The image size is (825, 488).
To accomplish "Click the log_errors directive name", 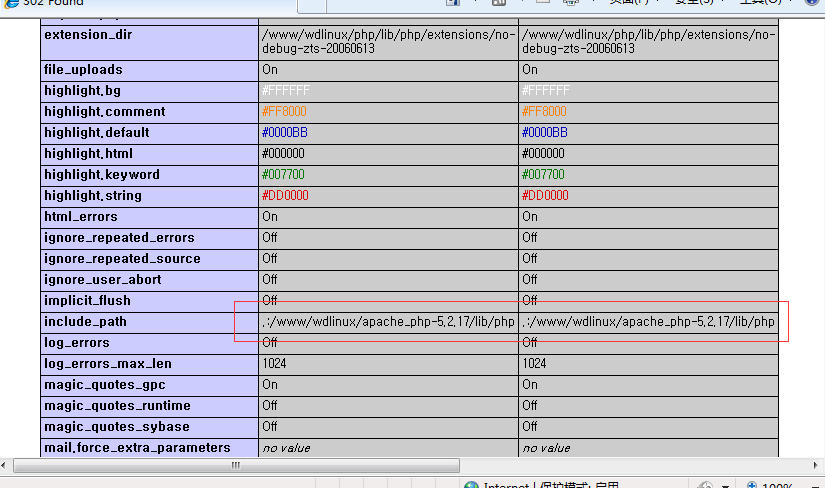I will [x=77, y=343].
